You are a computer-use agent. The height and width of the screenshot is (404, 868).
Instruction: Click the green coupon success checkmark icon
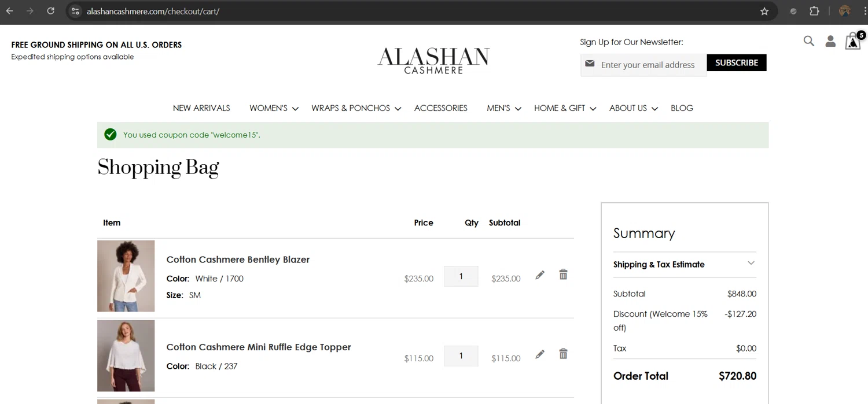pos(111,135)
